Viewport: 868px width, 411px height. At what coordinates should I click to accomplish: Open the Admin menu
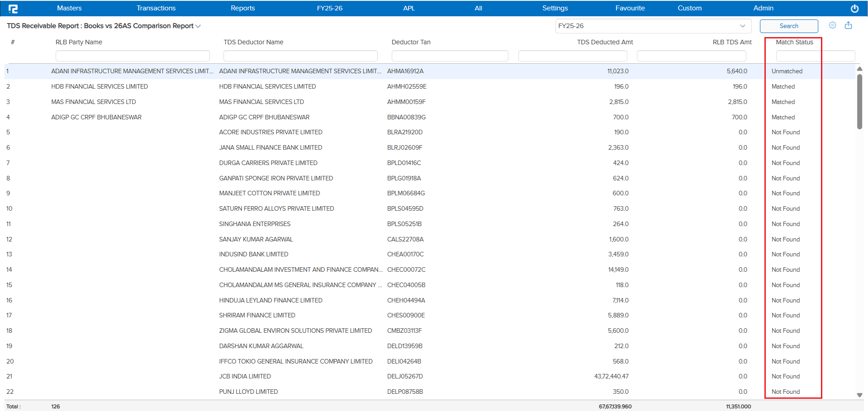[x=764, y=8]
